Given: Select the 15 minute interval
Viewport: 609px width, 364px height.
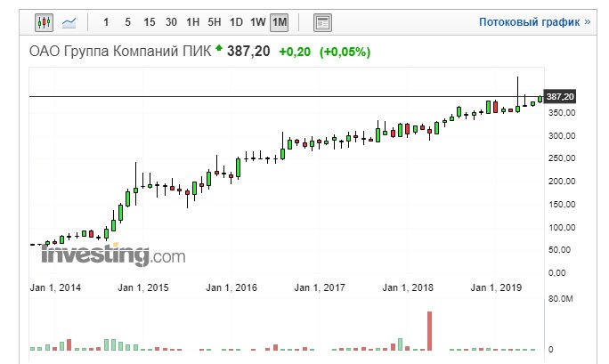Looking at the screenshot, I should coord(150,22).
